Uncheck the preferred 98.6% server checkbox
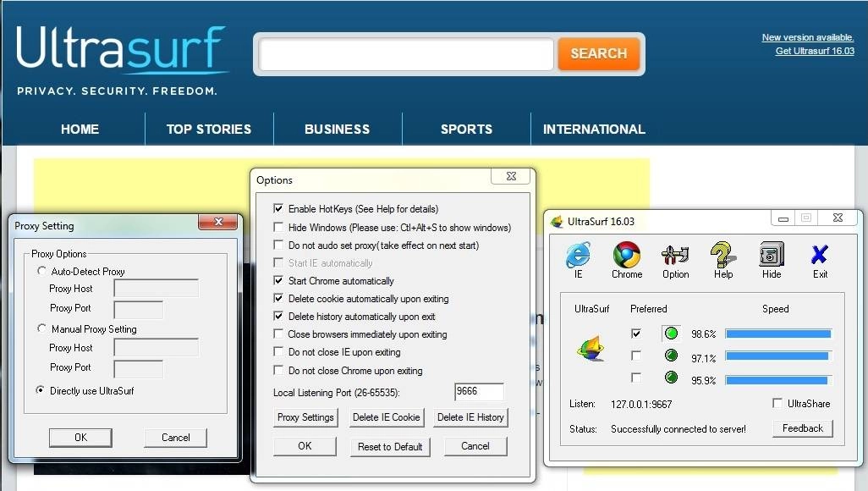Image resolution: width=868 pixels, height=491 pixels. point(636,333)
